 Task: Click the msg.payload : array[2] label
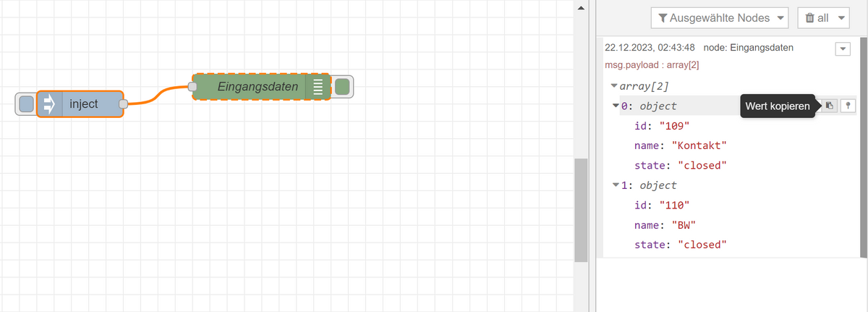(x=652, y=65)
